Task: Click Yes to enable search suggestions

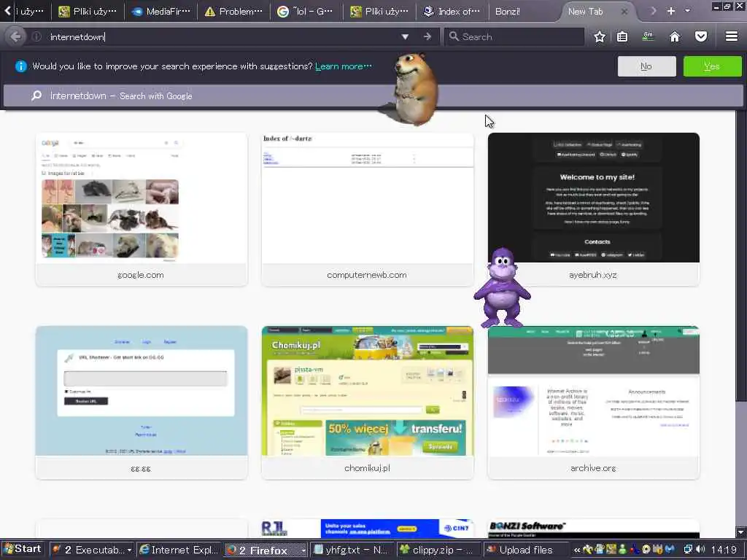Action: click(x=712, y=66)
